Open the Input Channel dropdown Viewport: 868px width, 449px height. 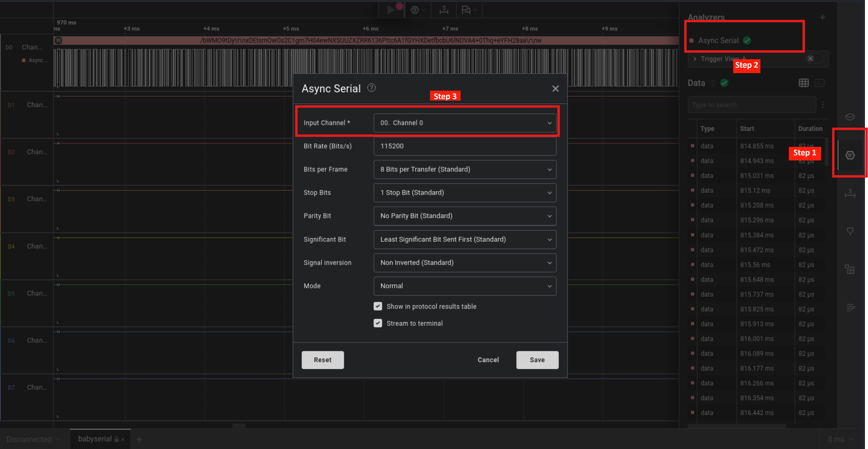(465, 123)
